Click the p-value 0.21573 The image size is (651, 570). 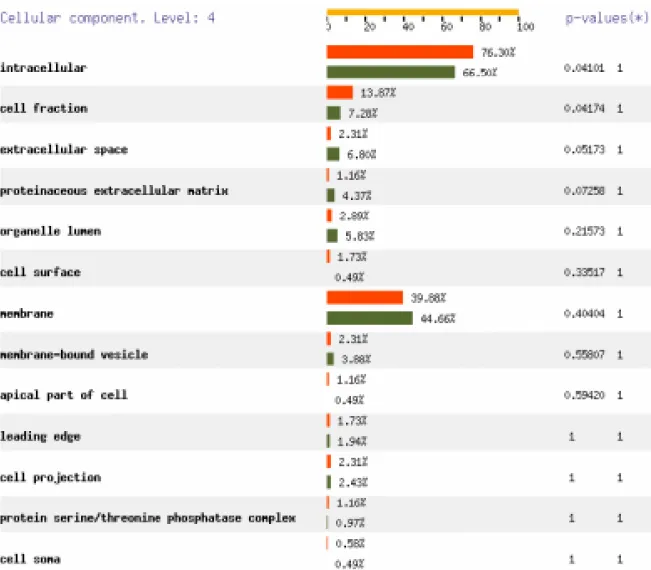click(x=584, y=231)
